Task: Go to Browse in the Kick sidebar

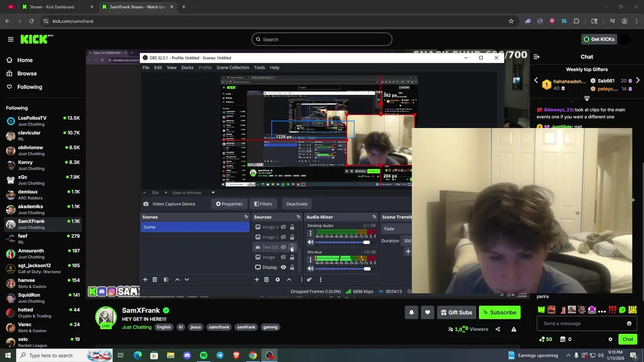Action: [x=27, y=73]
